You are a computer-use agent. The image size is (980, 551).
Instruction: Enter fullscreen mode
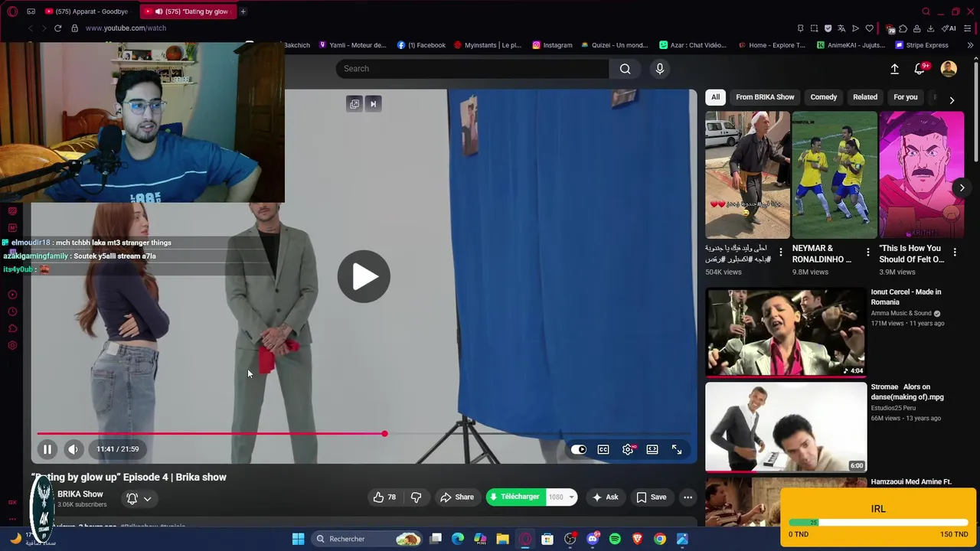677,449
